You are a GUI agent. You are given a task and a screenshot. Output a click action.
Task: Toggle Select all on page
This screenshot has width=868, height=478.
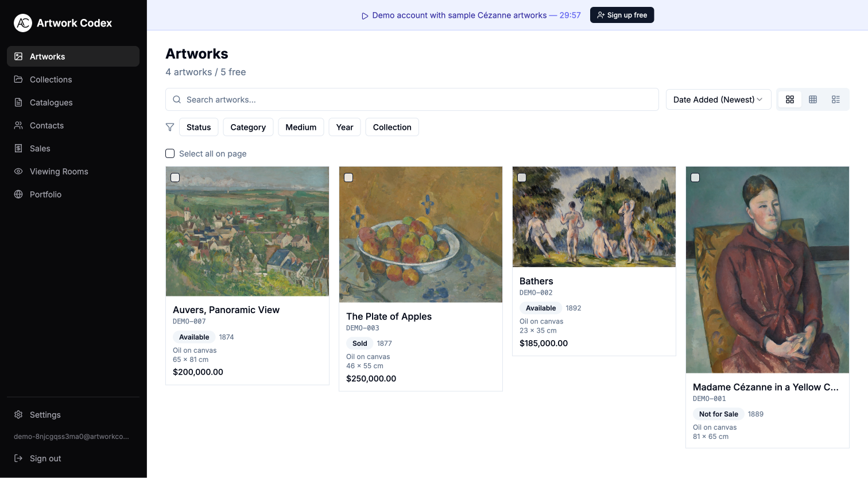(x=170, y=153)
